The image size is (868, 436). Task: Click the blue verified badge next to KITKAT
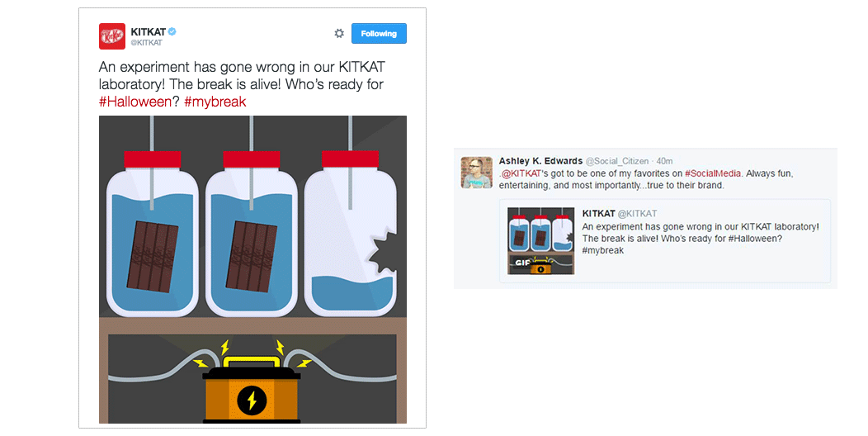172,31
